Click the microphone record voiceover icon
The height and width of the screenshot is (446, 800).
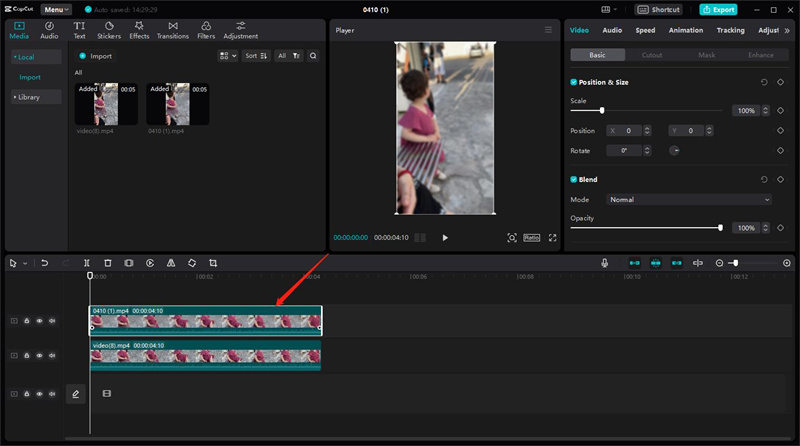point(605,263)
